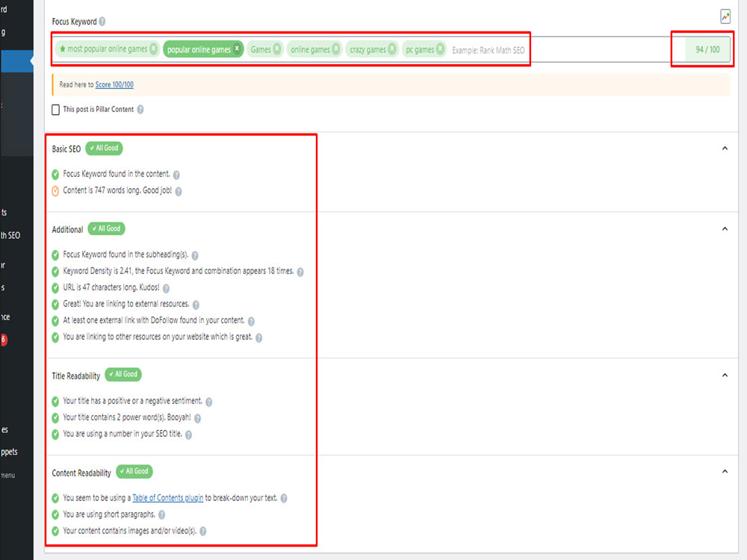Click the 'menu' collapse item in sidebar
Image resolution: width=747 pixels, height=560 pixels.
pos(7,475)
